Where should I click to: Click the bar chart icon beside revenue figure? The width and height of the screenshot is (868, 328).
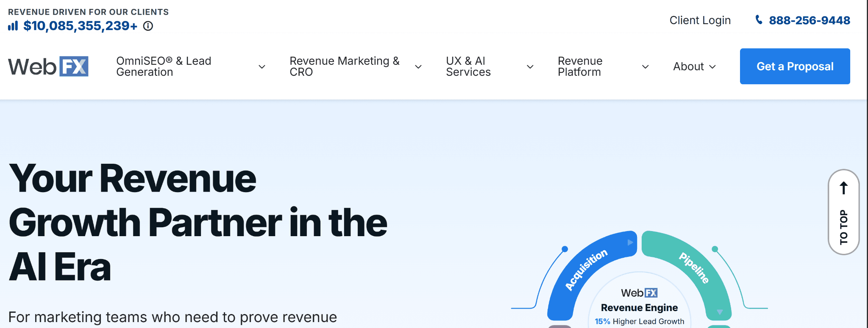13,26
